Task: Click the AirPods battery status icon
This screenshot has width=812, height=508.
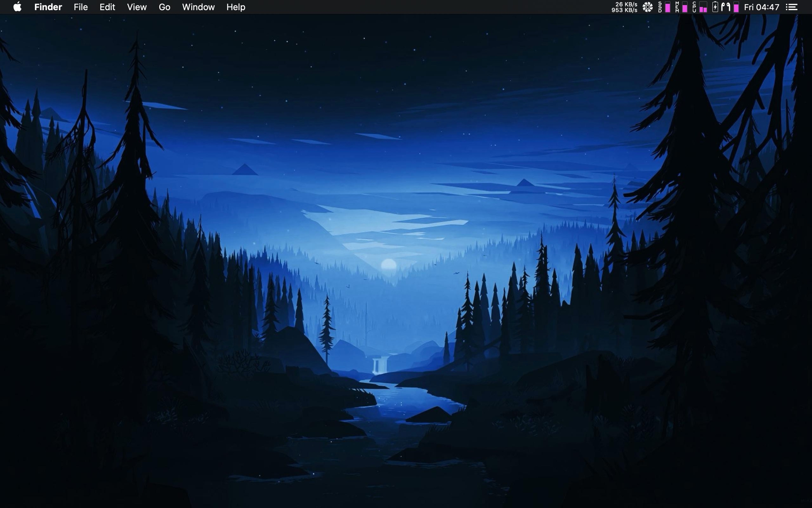Action: click(725, 7)
